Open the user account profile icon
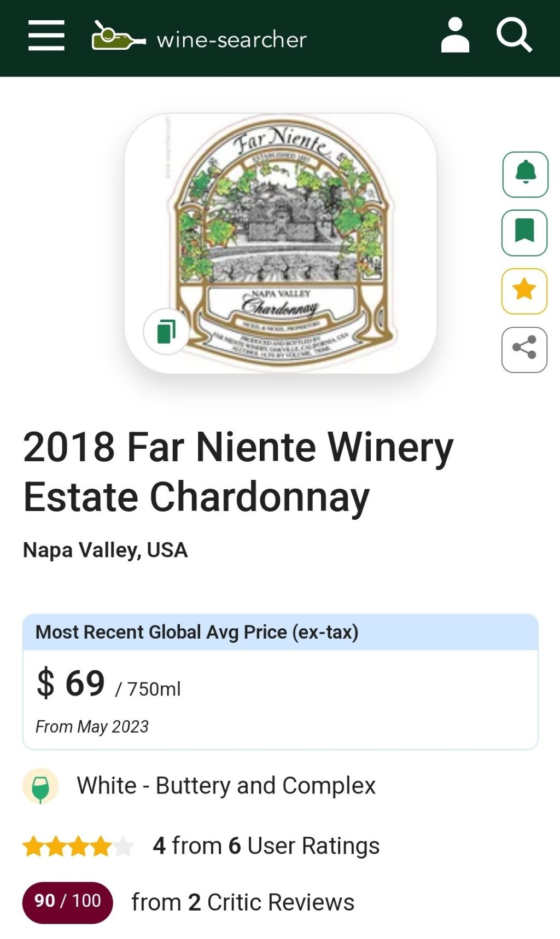This screenshot has width=560, height=939. [455, 36]
